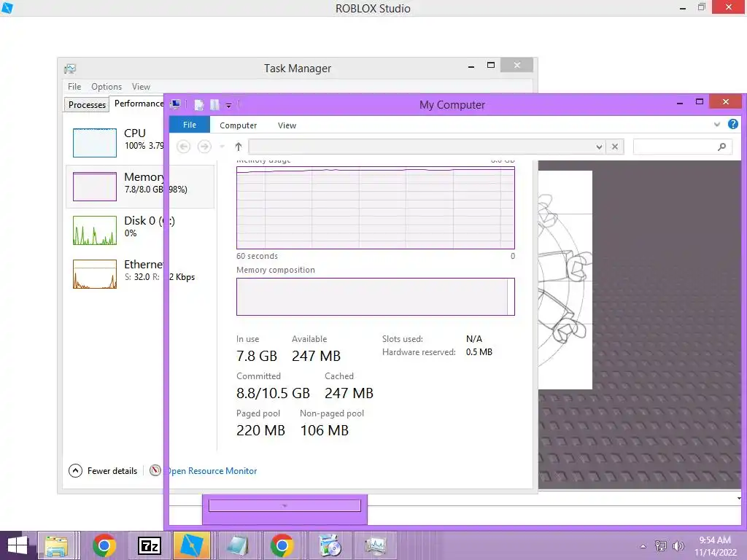Select the Performance tab in Task Manager

[137, 104]
